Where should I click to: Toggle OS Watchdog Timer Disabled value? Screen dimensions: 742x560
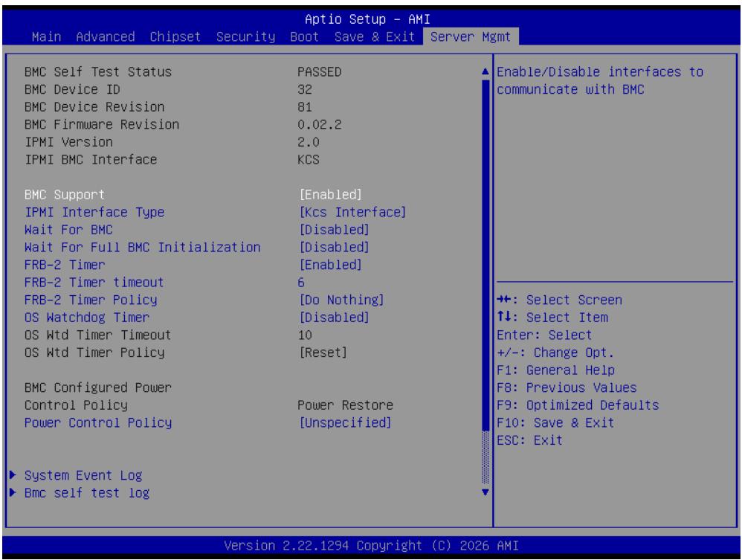point(334,317)
